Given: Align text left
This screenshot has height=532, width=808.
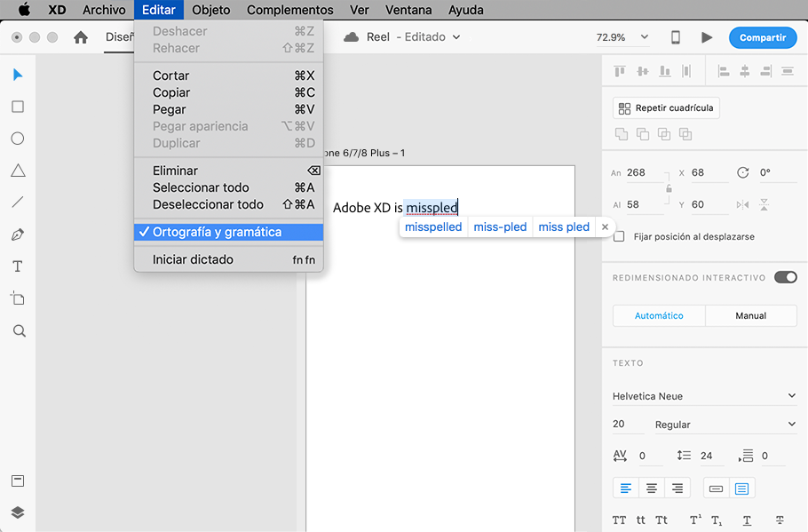Looking at the screenshot, I should pyautogui.click(x=626, y=488).
